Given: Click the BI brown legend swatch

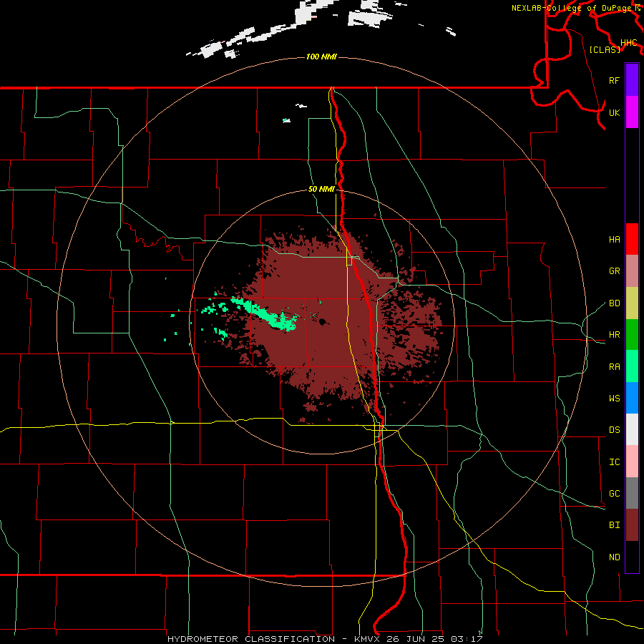Looking at the screenshot, I should [x=632, y=525].
